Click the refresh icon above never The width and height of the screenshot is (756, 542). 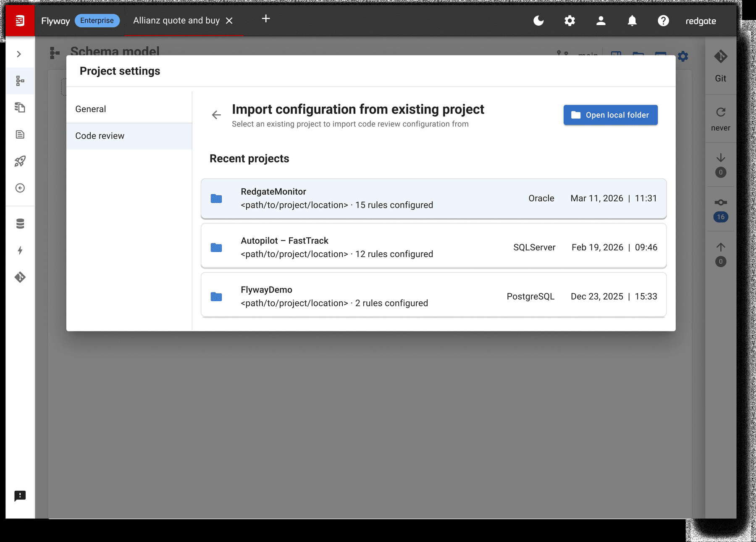[721, 112]
